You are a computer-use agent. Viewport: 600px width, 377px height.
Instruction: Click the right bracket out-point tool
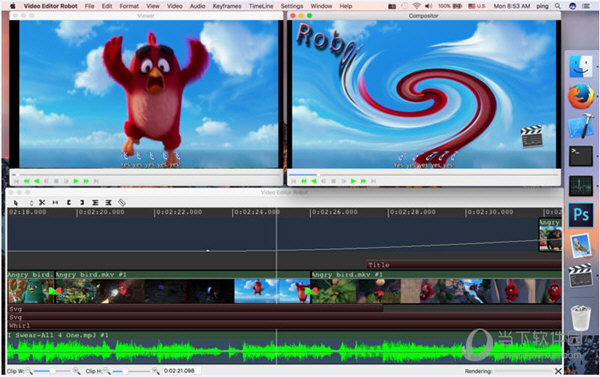coord(82,202)
